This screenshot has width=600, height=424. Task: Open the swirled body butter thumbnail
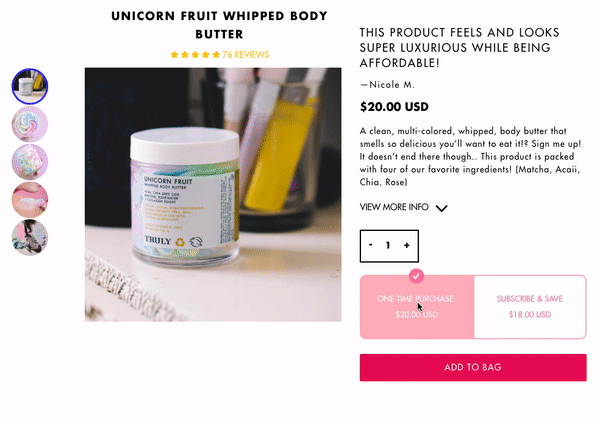pyautogui.click(x=30, y=124)
